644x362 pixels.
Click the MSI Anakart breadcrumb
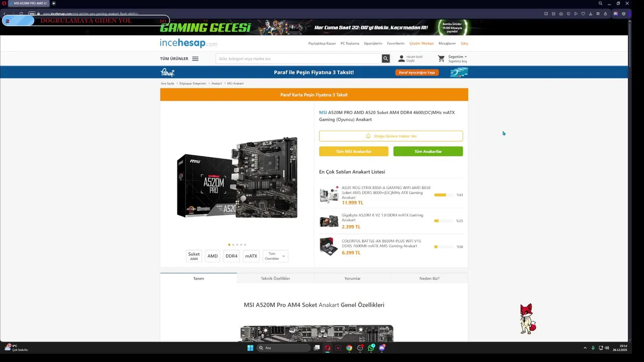[235, 83]
